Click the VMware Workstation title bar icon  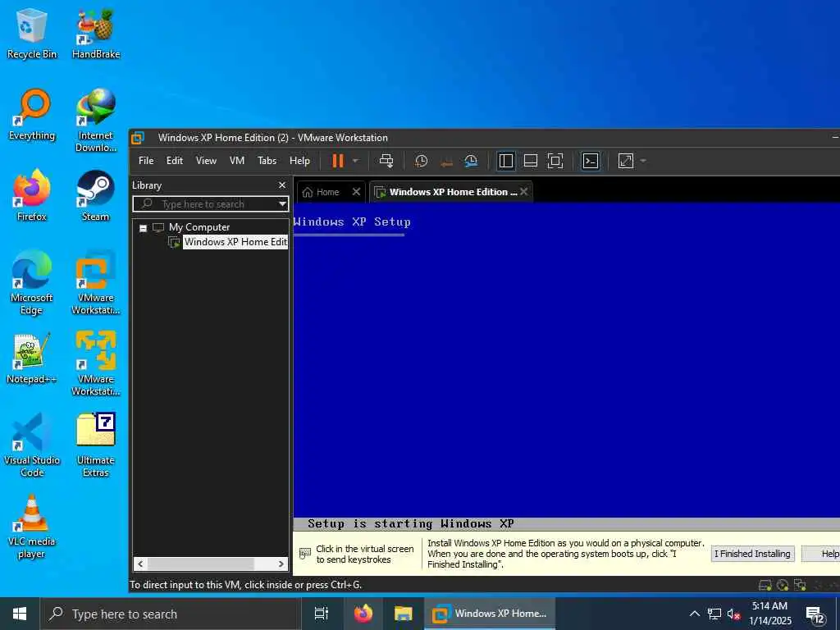point(138,138)
